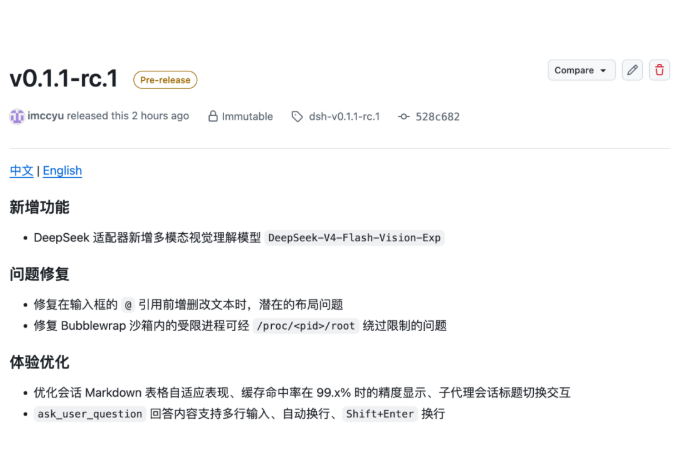Viewport: 696px width, 461px height.
Task: Click the English language link
Action: [x=62, y=171]
